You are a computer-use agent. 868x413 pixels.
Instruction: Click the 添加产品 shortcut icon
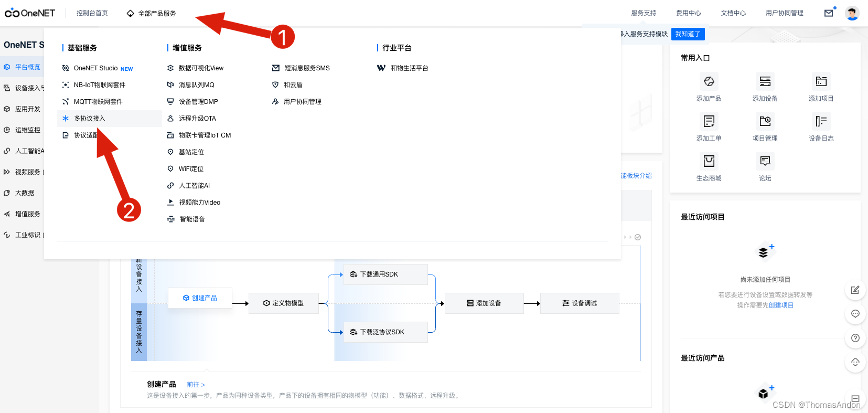tap(709, 81)
